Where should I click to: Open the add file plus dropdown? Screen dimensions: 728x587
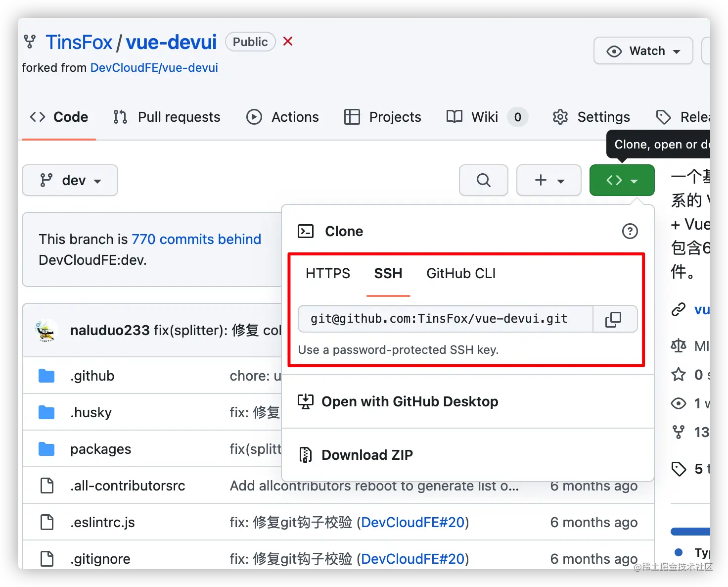point(549,180)
